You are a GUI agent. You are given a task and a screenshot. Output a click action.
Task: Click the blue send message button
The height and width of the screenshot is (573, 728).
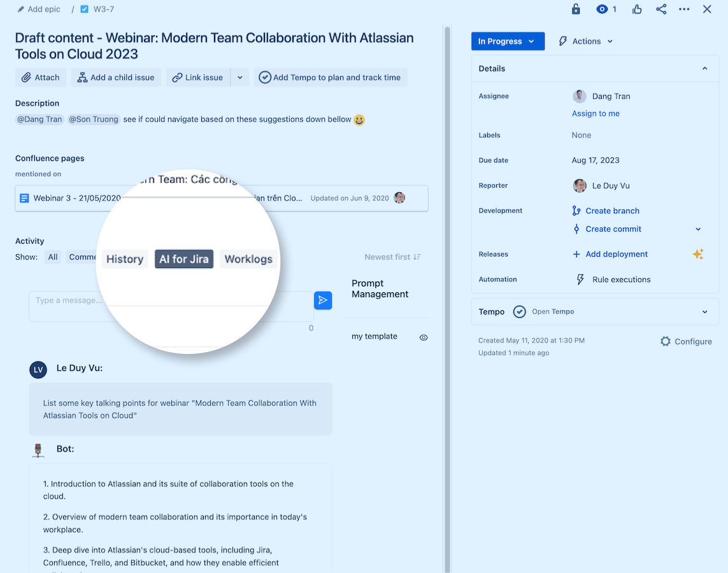(323, 300)
